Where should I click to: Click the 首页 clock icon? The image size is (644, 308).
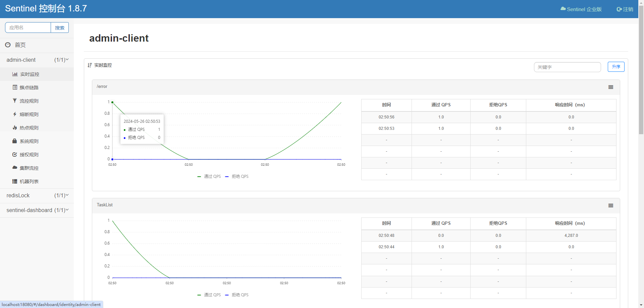(8, 45)
